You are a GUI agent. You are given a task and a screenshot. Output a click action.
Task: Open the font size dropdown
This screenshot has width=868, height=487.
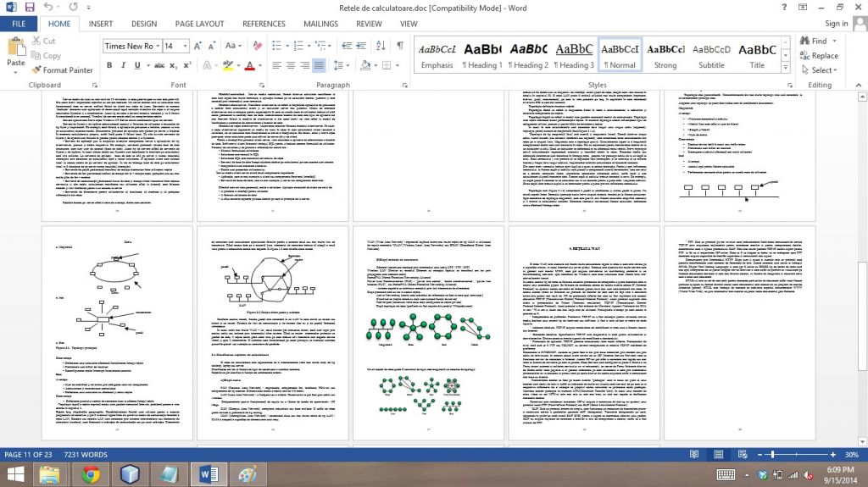click(x=186, y=46)
